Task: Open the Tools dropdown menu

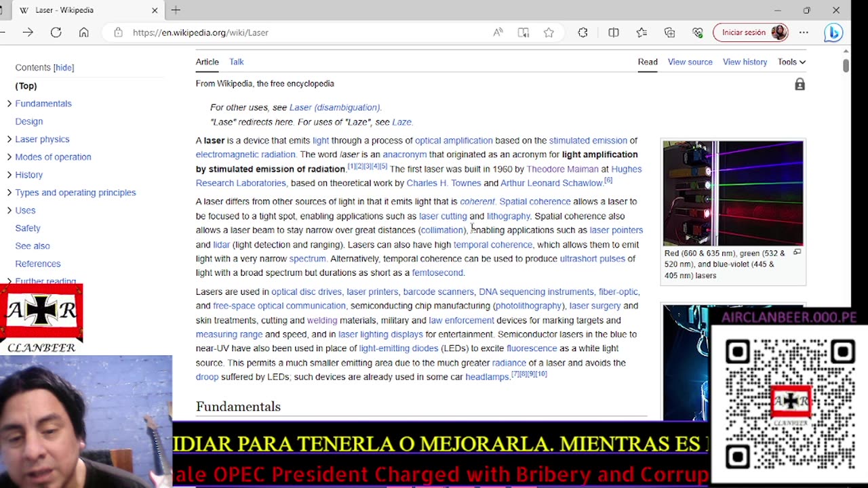Action: 791,62
